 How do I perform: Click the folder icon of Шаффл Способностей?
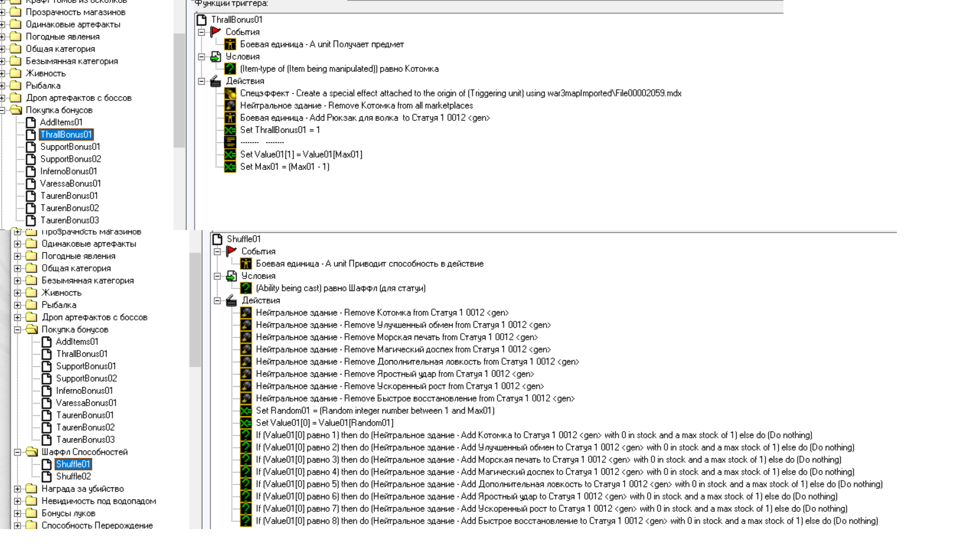32,452
